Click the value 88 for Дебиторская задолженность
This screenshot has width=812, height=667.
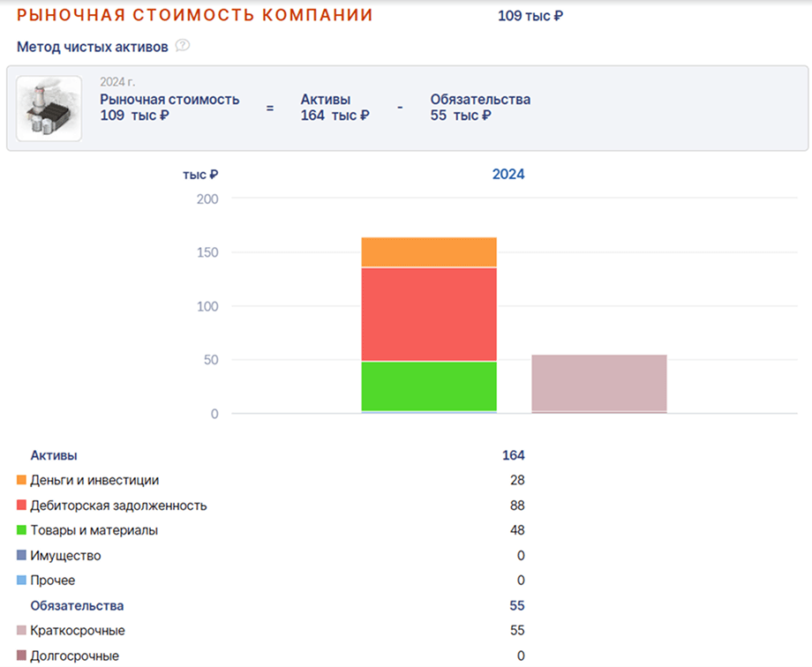coord(517,506)
